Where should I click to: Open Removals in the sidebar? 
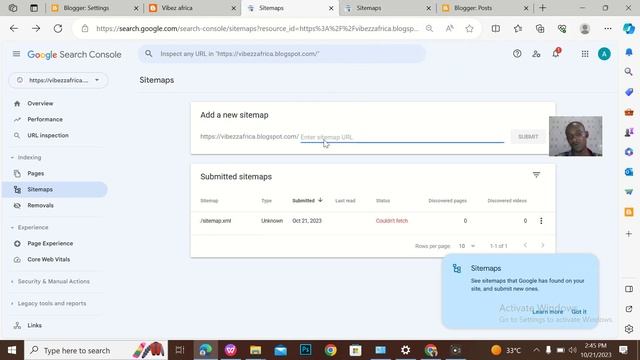pyautogui.click(x=40, y=205)
